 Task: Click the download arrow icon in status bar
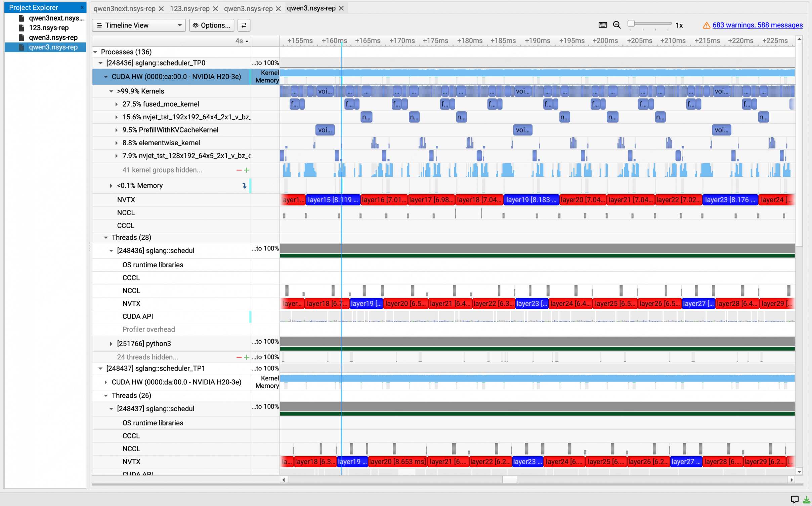click(806, 500)
